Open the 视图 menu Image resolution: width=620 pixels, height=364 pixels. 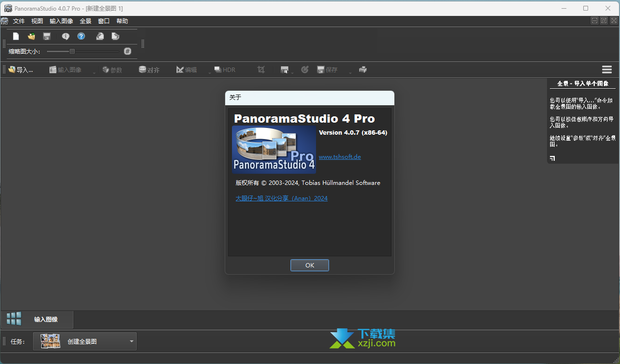click(x=37, y=21)
